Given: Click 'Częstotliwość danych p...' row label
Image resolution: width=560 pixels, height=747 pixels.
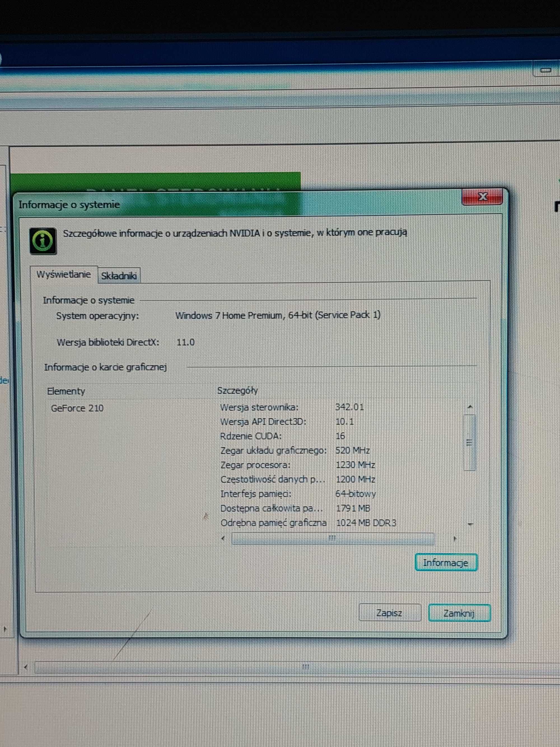Looking at the screenshot, I should click(273, 480).
